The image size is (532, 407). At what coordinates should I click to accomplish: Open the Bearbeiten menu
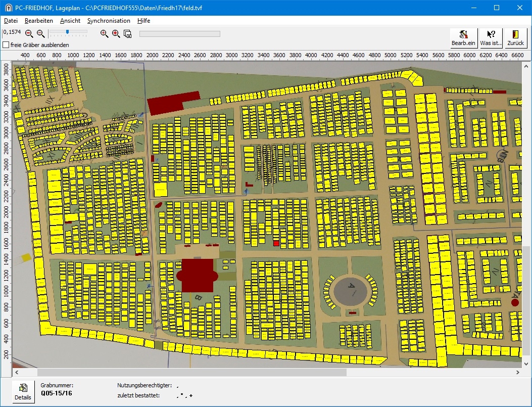click(39, 21)
